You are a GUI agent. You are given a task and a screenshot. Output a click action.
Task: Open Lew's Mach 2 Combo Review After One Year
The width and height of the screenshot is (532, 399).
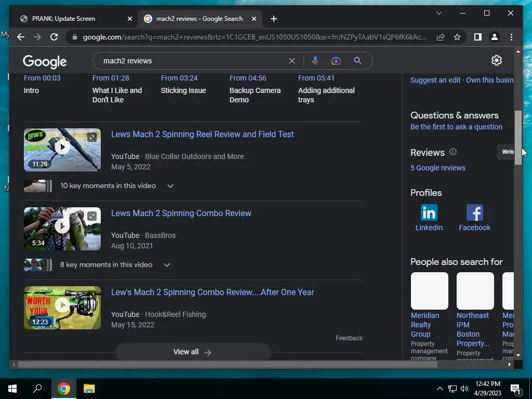212,292
